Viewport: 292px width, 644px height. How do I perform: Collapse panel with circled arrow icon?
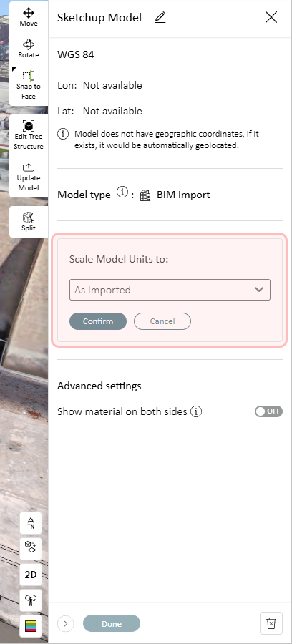(x=65, y=623)
